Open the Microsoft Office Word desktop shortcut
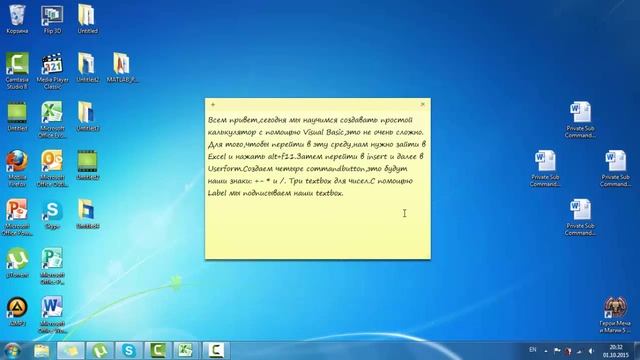This screenshot has width=640, height=360. pos(52,314)
